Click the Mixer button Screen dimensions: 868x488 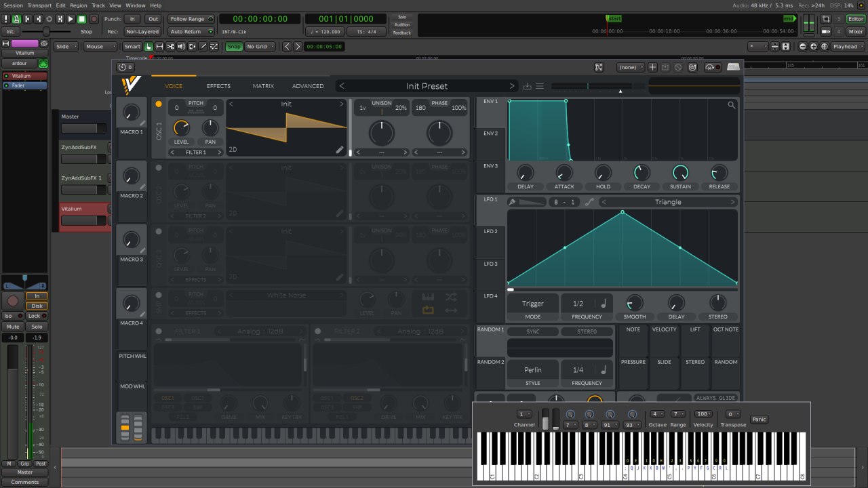(856, 31)
